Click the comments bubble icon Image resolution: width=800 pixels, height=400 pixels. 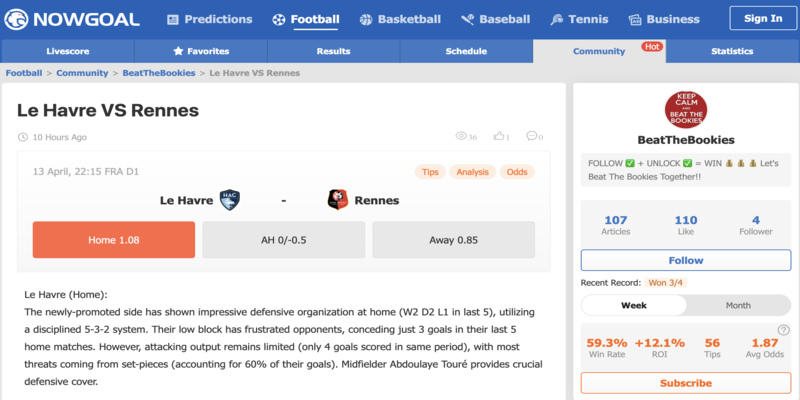pos(531,137)
